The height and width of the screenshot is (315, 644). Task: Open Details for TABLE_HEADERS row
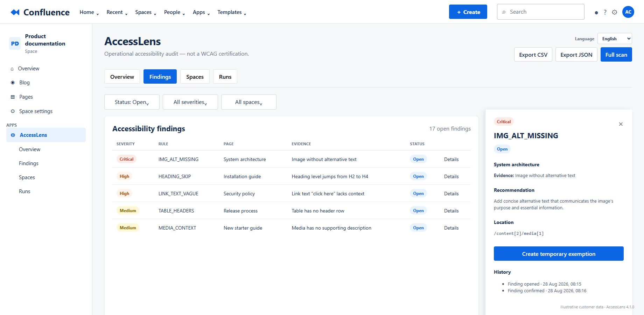451,211
